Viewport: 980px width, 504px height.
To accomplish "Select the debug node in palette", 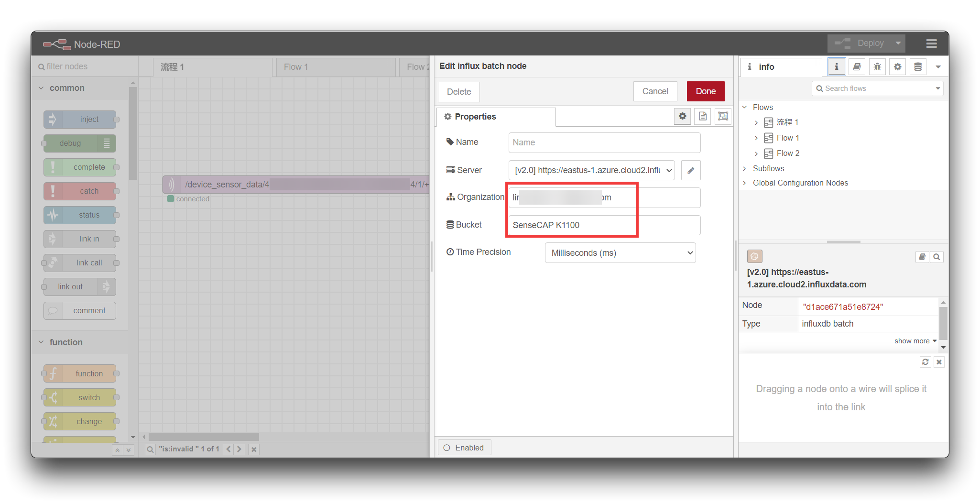I will point(80,143).
